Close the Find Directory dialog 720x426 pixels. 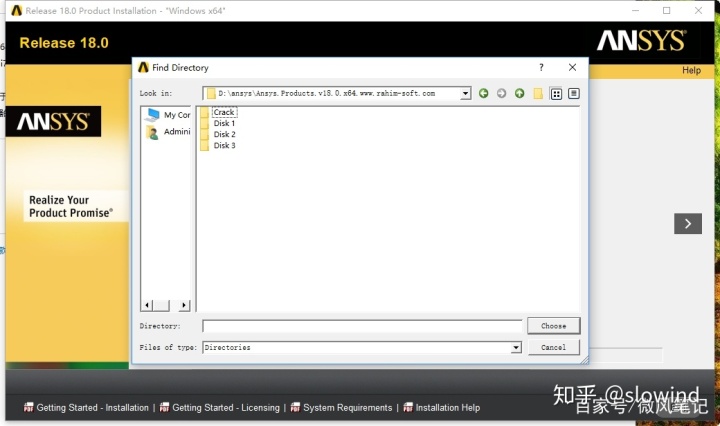pos(572,67)
